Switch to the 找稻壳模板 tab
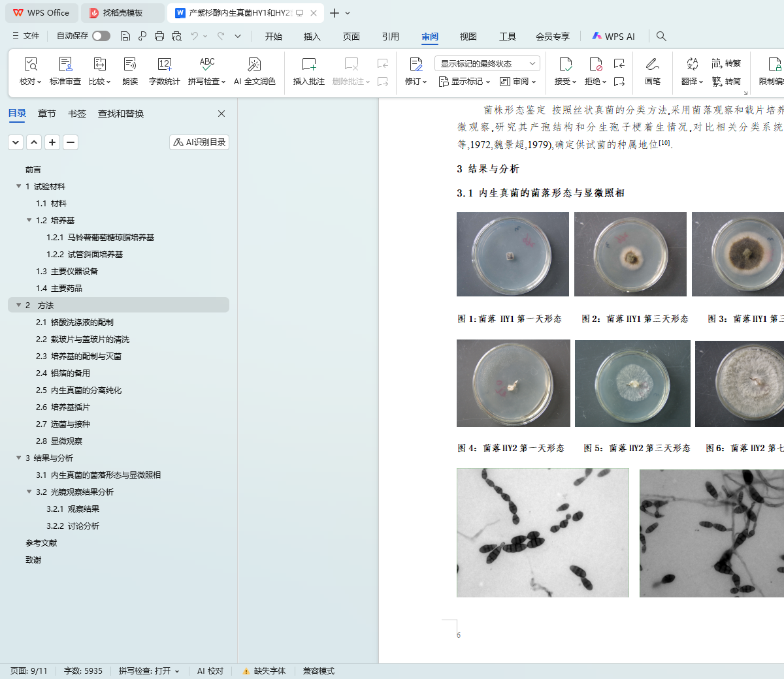Screen dimensions: 784x679 point(124,12)
